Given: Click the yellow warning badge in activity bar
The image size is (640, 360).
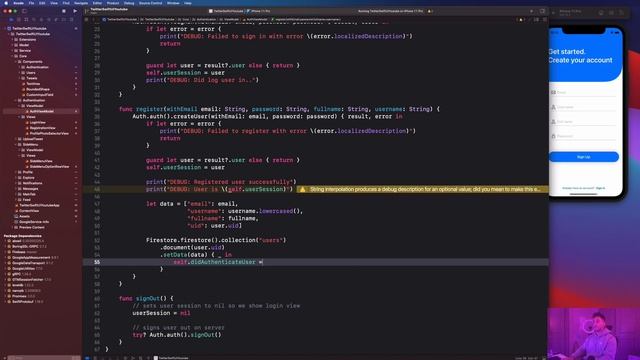Looking at the screenshot, I should point(430,11).
